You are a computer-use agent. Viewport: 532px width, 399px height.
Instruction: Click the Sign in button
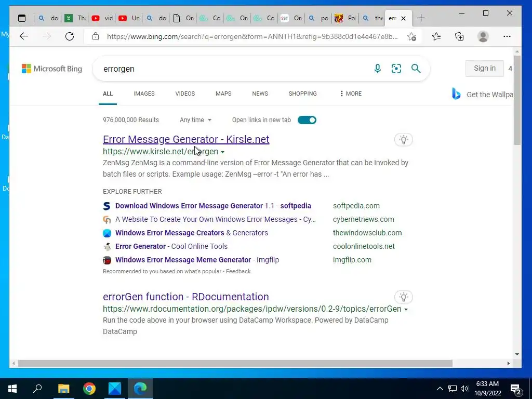coord(485,68)
